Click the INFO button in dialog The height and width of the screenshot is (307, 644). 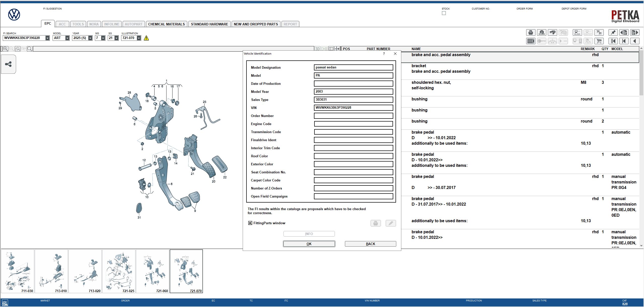[x=309, y=234]
